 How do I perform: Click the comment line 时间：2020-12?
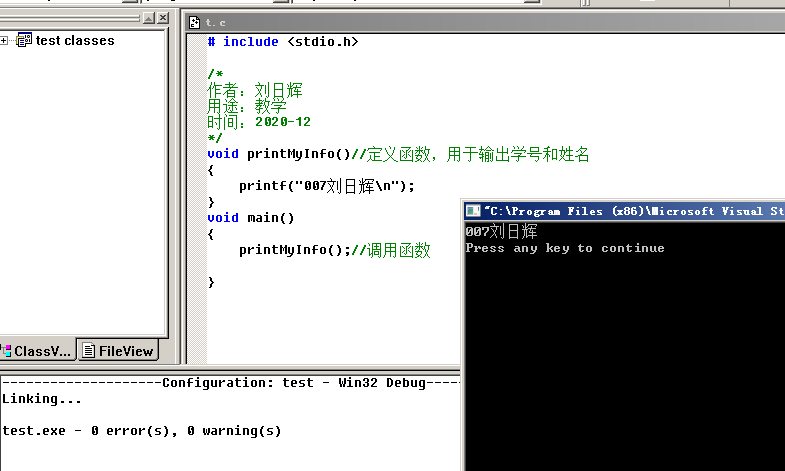(x=259, y=122)
